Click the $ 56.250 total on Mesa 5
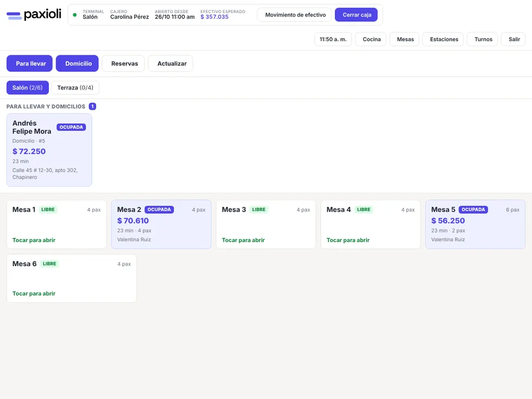Viewport: 532px width, 399px height. click(x=448, y=221)
